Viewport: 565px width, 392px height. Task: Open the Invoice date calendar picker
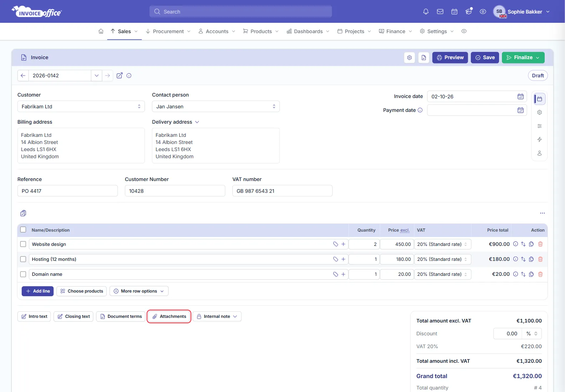coord(520,97)
